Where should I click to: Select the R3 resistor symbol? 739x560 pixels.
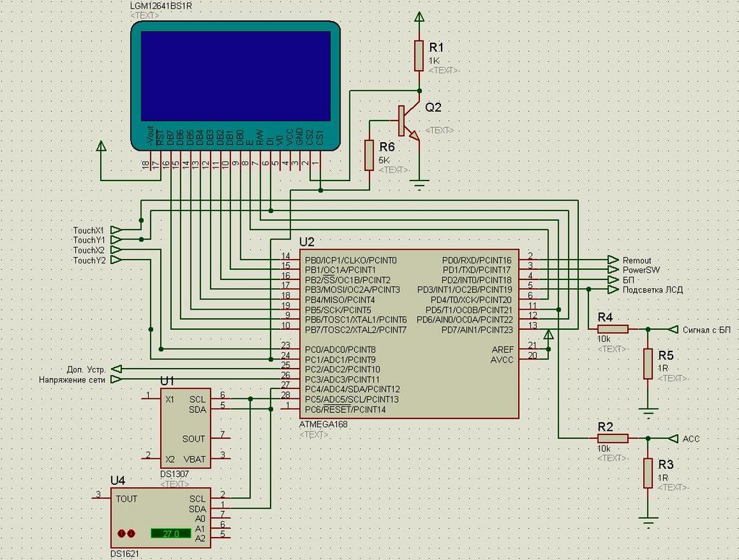(648, 473)
